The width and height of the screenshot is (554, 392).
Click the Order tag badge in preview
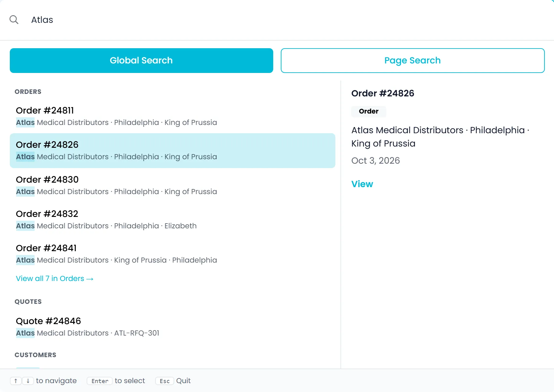click(368, 111)
